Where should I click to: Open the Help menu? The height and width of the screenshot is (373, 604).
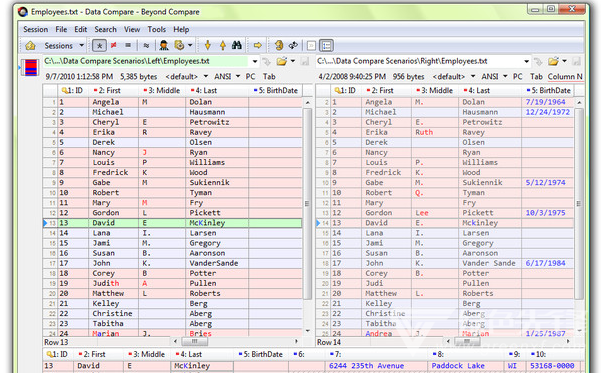coord(181,29)
